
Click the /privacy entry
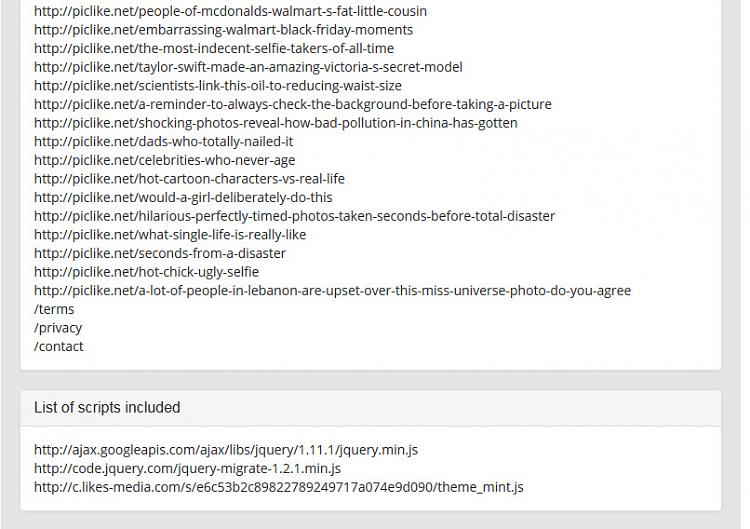58,328
